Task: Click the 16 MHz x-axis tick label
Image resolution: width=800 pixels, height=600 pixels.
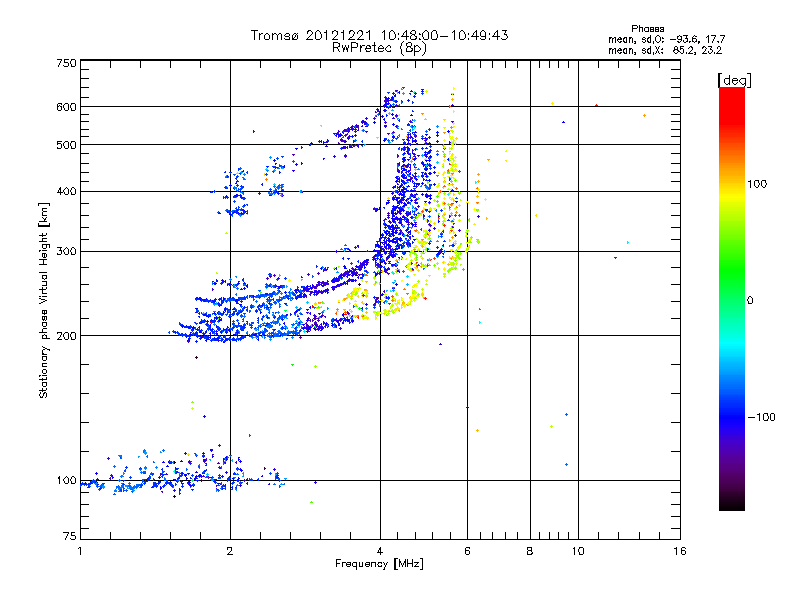Action: point(680,551)
